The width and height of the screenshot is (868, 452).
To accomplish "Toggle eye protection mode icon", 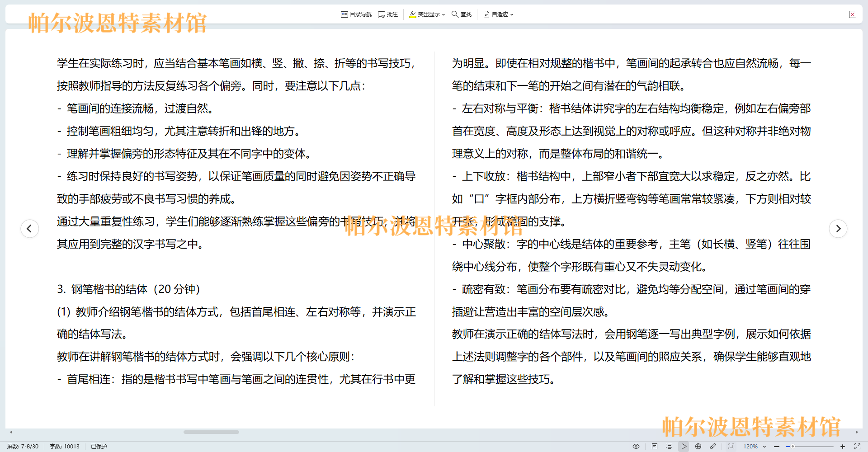I will [636, 446].
